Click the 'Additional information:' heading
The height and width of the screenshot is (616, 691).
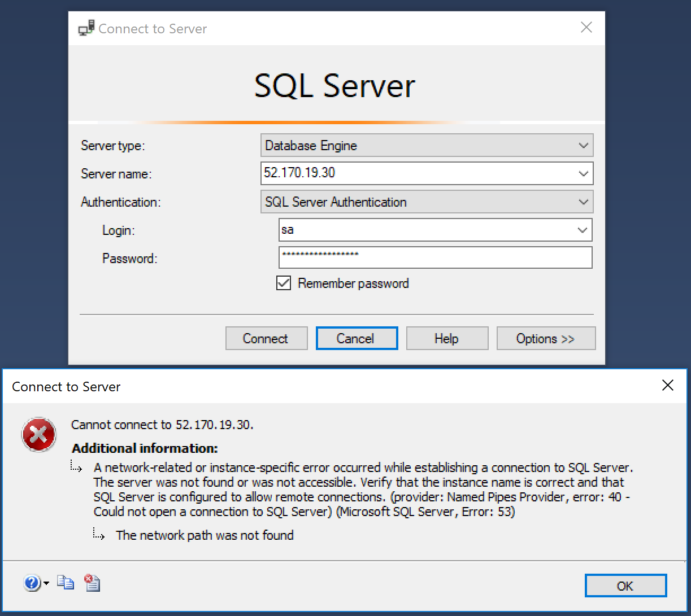click(145, 448)
